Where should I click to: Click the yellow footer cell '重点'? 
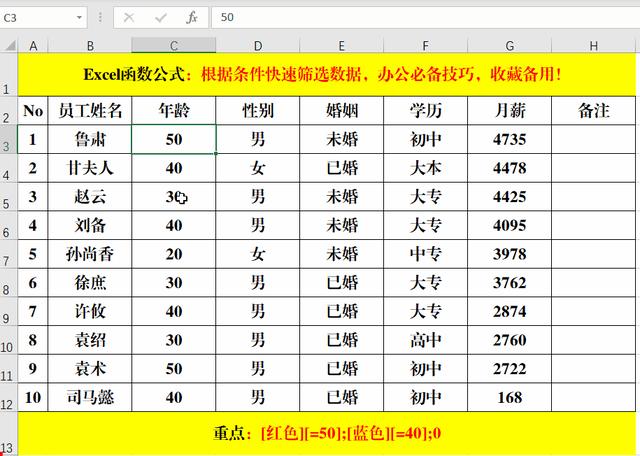[x=327, y=434]
